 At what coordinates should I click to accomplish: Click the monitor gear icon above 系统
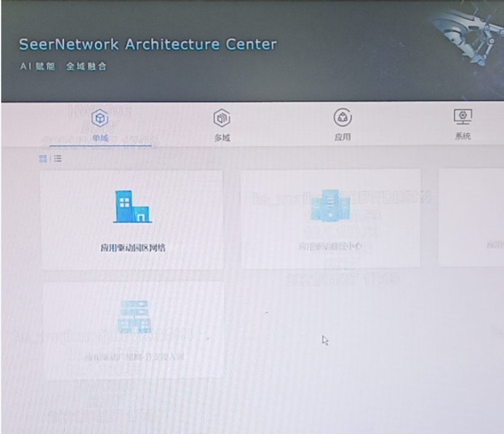tap(463, 116)
